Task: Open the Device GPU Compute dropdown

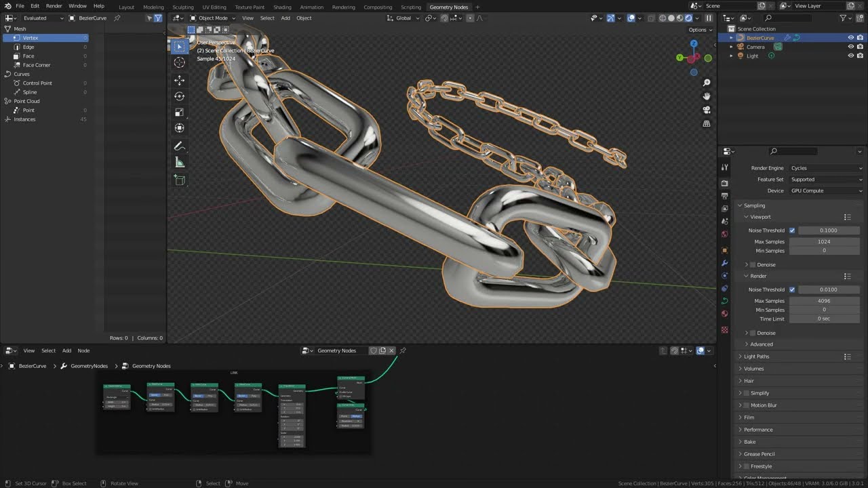Action: click(x=827, y=190)
